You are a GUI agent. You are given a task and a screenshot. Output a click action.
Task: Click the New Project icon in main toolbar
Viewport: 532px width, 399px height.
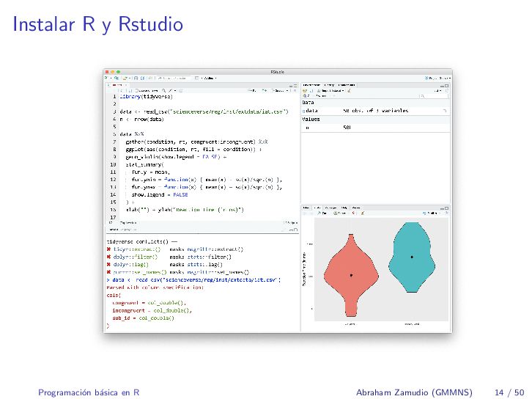click(116, 78)
